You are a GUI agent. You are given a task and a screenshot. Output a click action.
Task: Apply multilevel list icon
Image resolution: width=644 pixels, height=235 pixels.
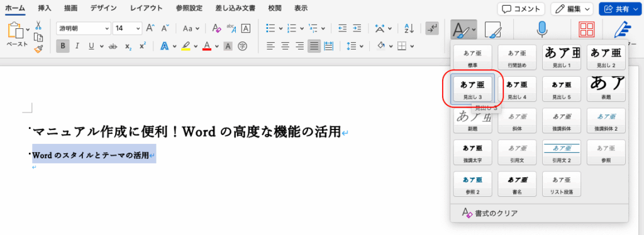tap(313, 28)
